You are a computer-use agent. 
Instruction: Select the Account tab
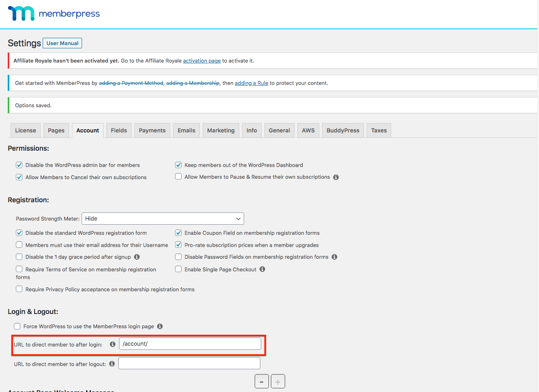88,130
